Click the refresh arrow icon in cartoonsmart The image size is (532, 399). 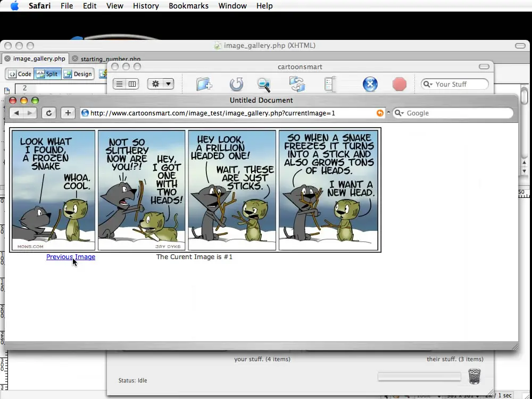(236, 84)
